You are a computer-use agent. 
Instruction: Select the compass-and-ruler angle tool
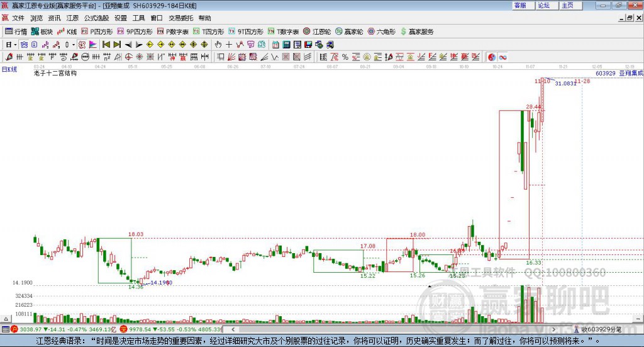pyautogui.click(x=118, y=57)
